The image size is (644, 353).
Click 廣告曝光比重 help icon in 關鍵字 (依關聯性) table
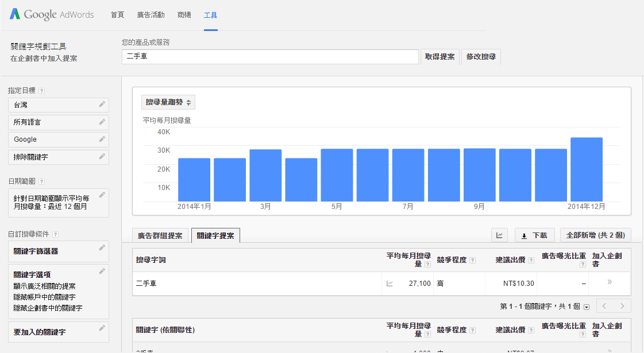pyautogui.click(x=583, y=334)
